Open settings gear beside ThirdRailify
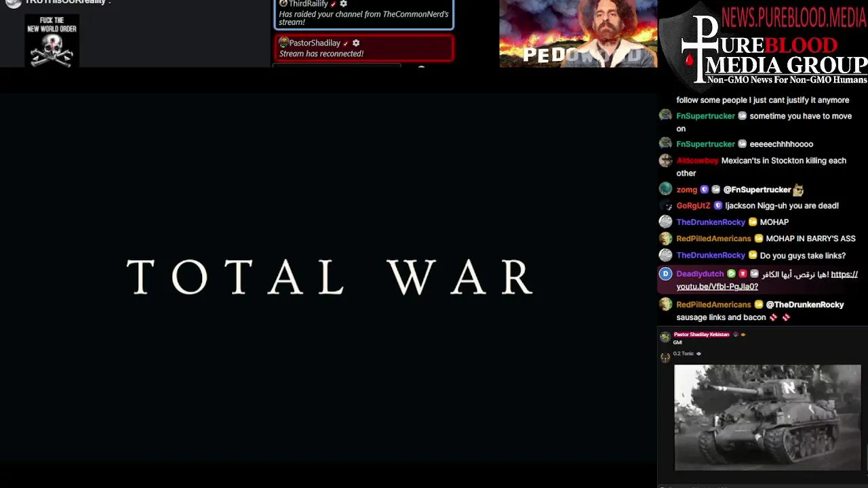This screenshot has width=868, height=488. pyautogui.click(x=343, y=4)
